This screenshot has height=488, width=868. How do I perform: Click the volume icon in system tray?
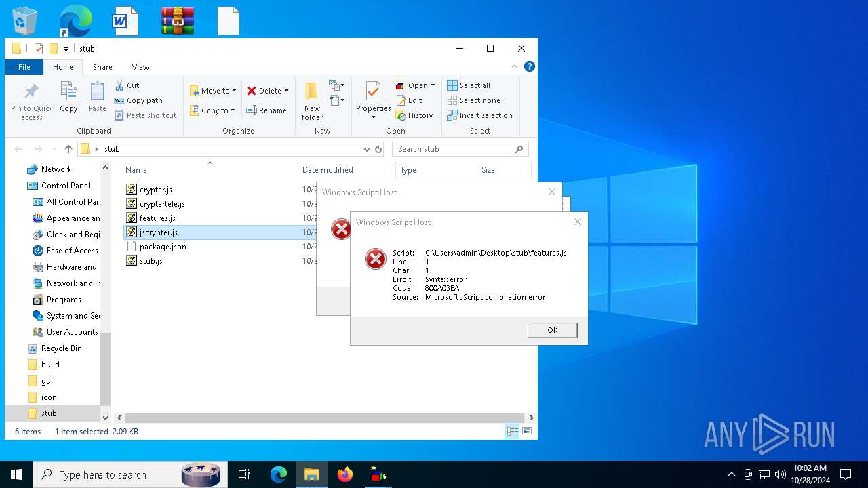click(x=781, y=474)
